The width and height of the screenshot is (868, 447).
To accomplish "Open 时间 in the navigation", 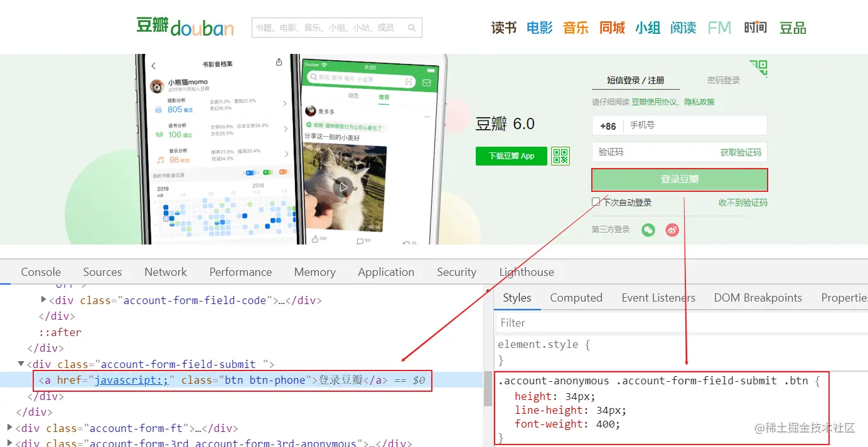I will click(756, 28).
